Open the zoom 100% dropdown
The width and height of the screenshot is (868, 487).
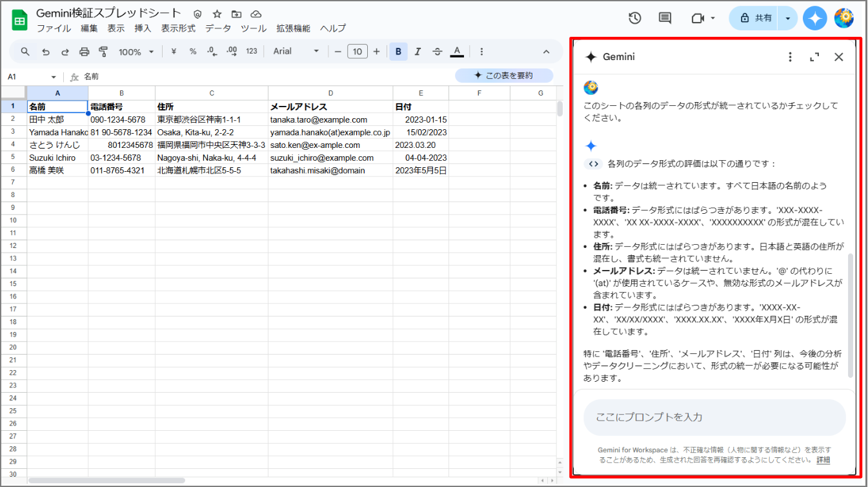(x=136, y=52)
